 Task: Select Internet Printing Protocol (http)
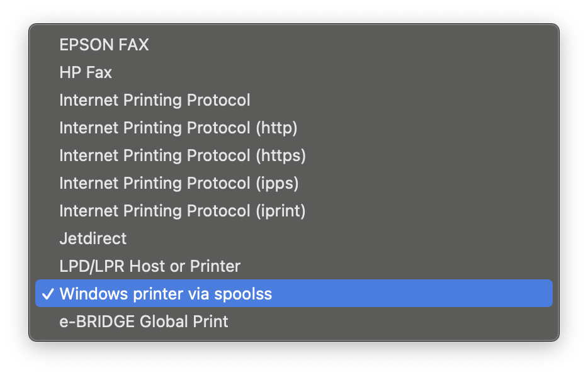pyautogui.click(x=178, y=128)
